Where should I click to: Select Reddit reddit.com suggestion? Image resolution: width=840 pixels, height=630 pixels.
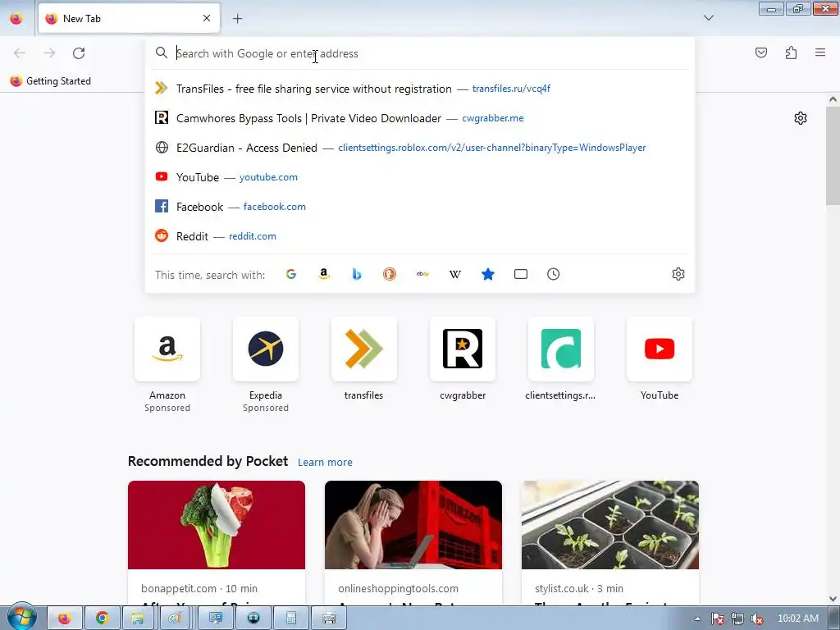420,235
